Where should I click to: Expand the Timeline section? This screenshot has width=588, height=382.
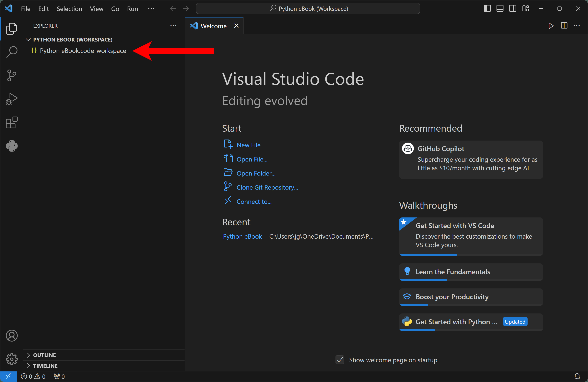pos(104,366)
